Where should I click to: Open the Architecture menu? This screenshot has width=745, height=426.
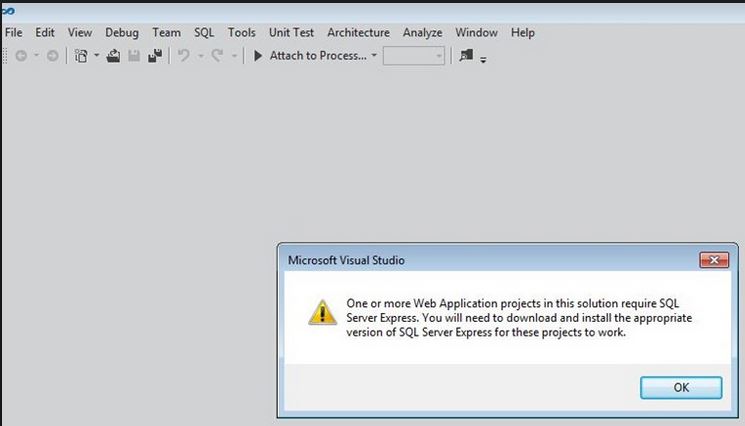coord(358,33)
